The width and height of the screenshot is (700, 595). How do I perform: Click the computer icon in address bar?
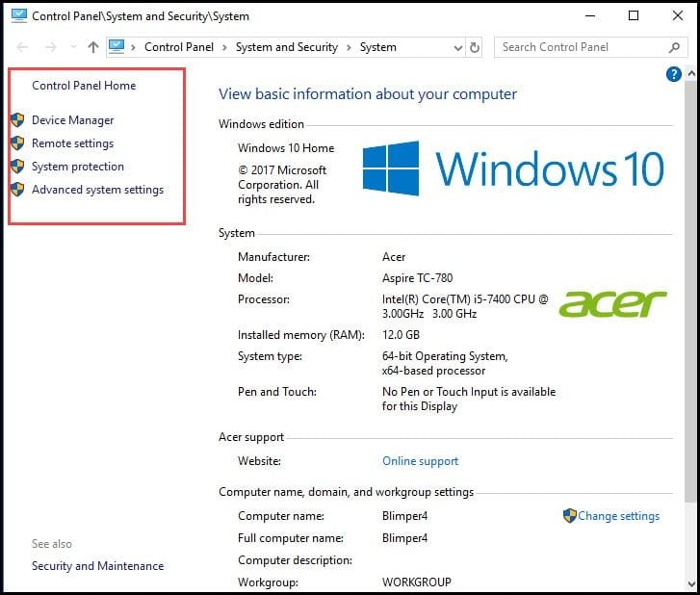click(x=117, y=47)
